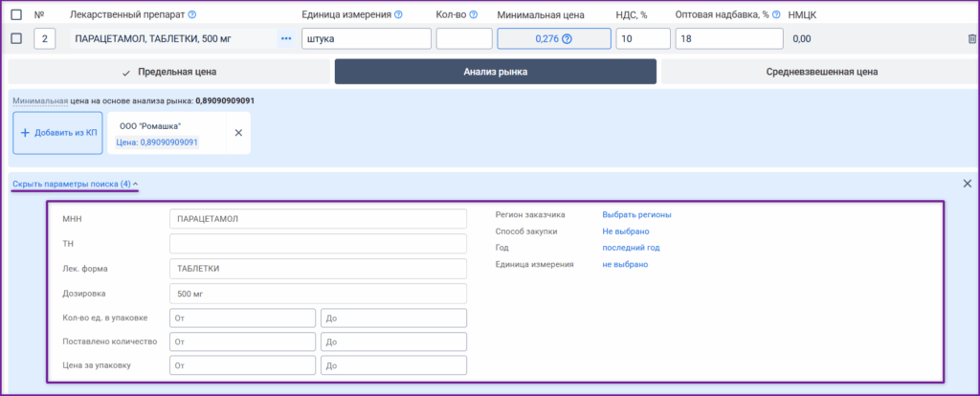Tick checkbox for row 2
This screenshot has height=396, width=980.
(17, 38)
